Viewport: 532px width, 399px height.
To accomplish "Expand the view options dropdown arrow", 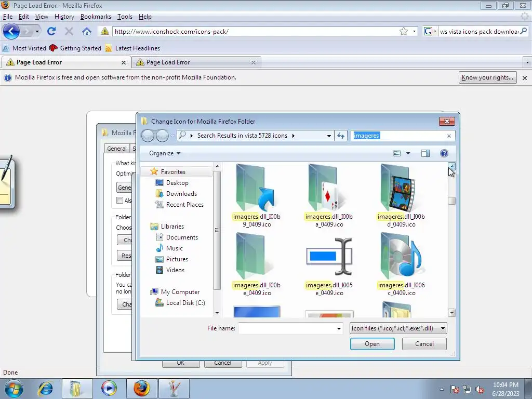I will [408, 153].
